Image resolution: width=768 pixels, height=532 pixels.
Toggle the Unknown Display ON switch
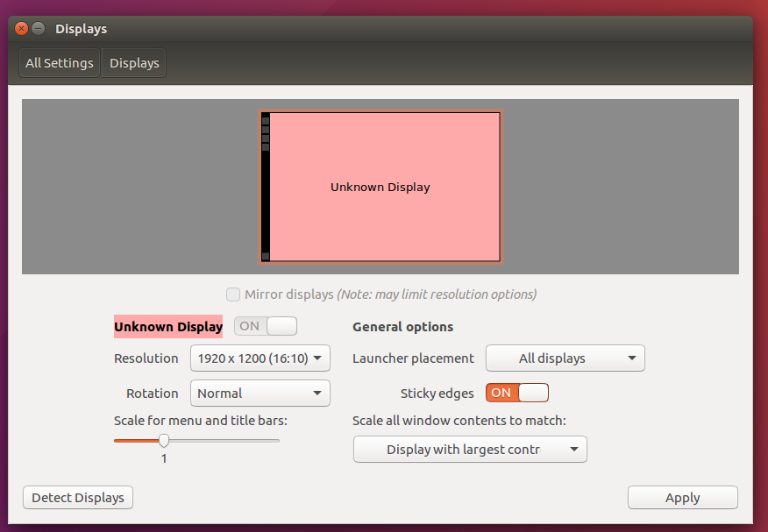tap(266, 326)
